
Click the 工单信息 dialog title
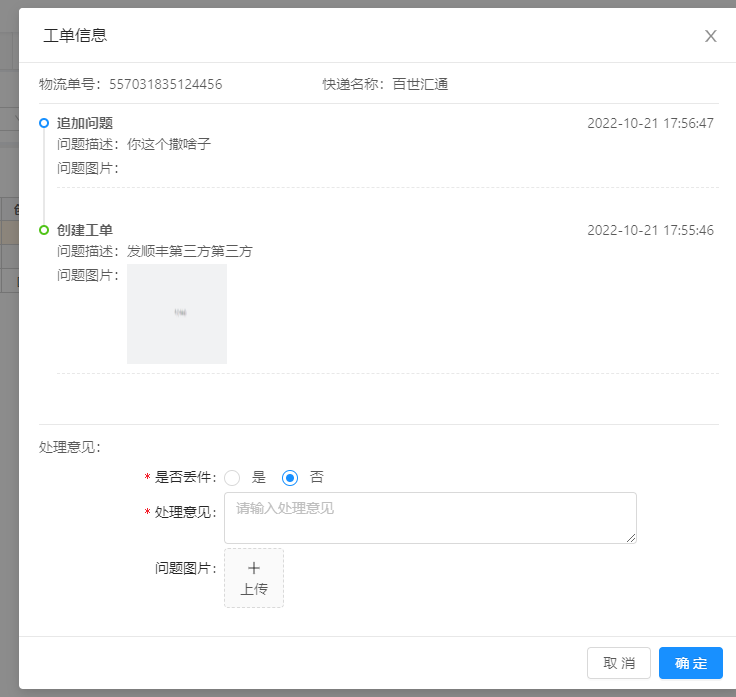[x=75, y=36]
